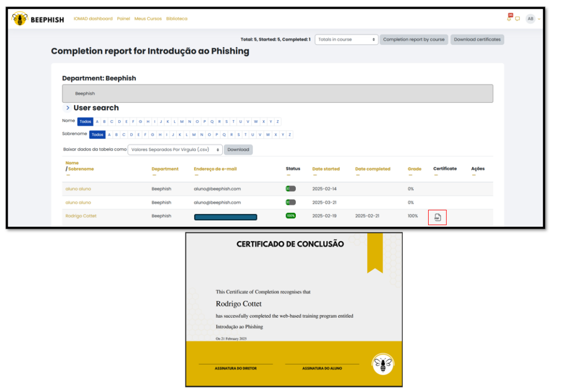This screenshot has width=562, height=392.
Task: Select the Beephish department box
Action: [x=277, y=93]
